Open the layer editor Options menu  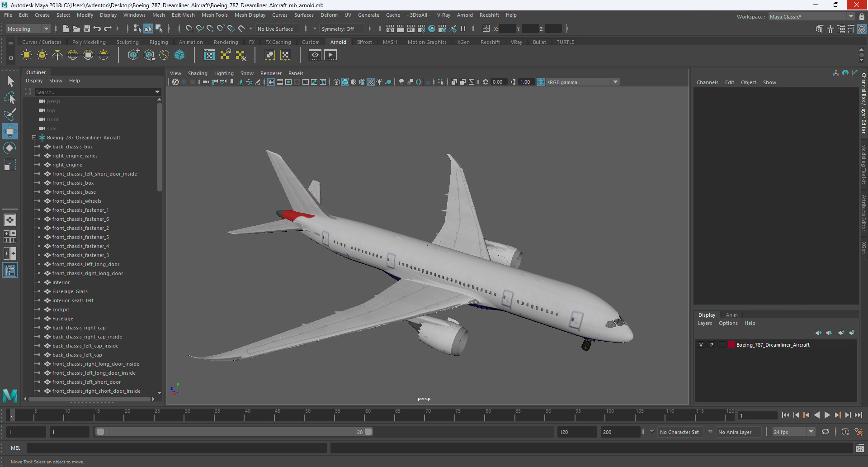[x=728, y=323]
